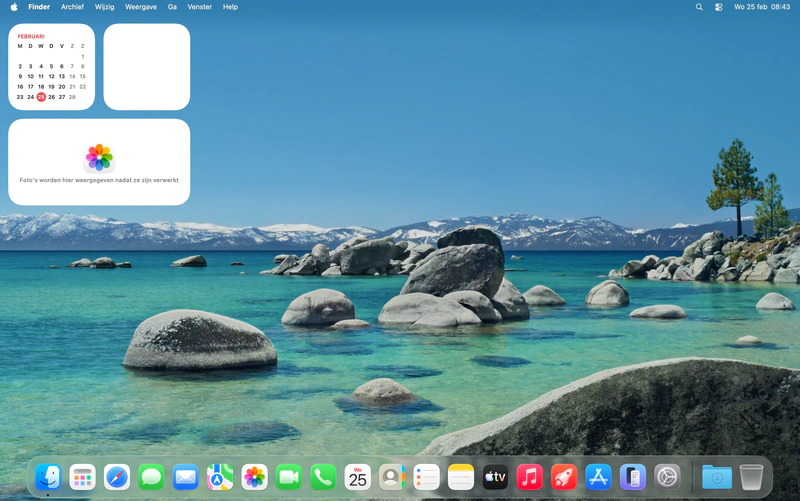Open the Venster menu
Viewport: 800px width, 501px height.
click(199, 7)
